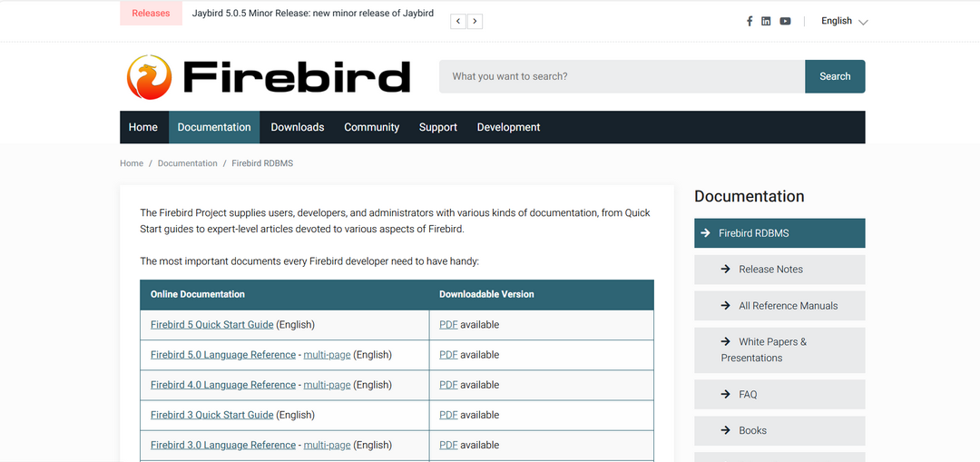980x462 pixels.
Task: Open the English language dropdown
Action: (x=845, y=21)
